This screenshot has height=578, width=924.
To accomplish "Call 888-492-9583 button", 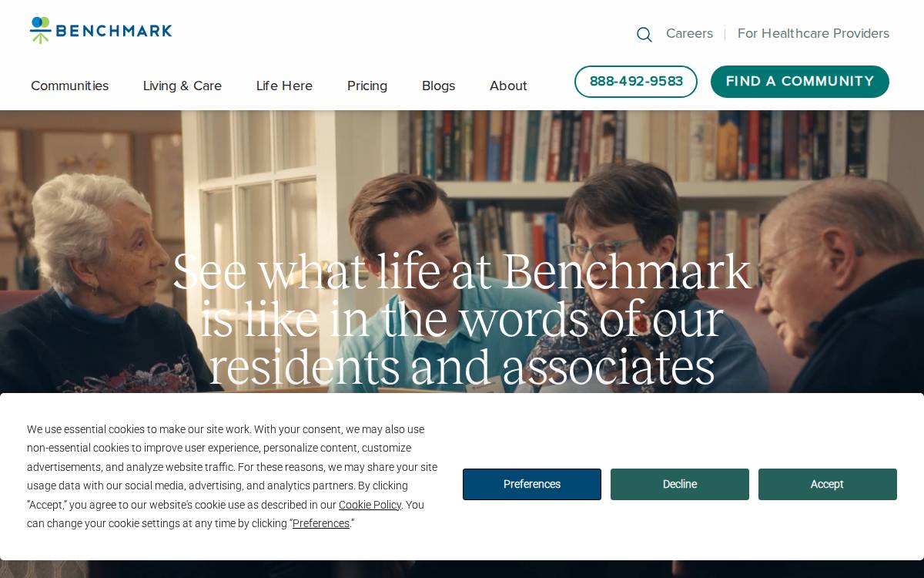I will 636,82.
